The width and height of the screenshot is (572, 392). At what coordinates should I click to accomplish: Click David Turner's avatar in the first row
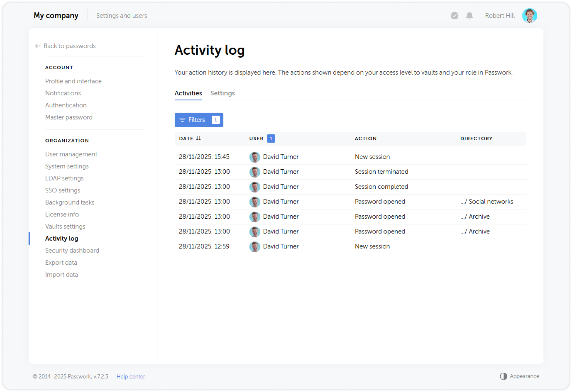254,157
